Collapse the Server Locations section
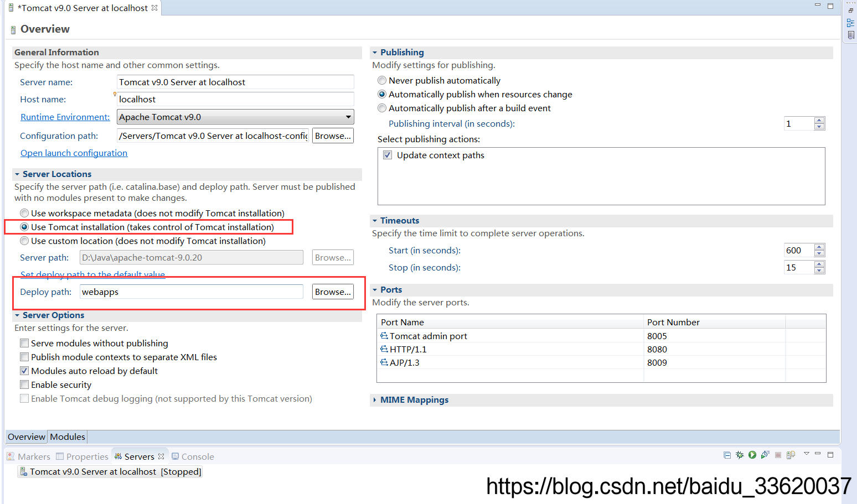 click(17, 174)
